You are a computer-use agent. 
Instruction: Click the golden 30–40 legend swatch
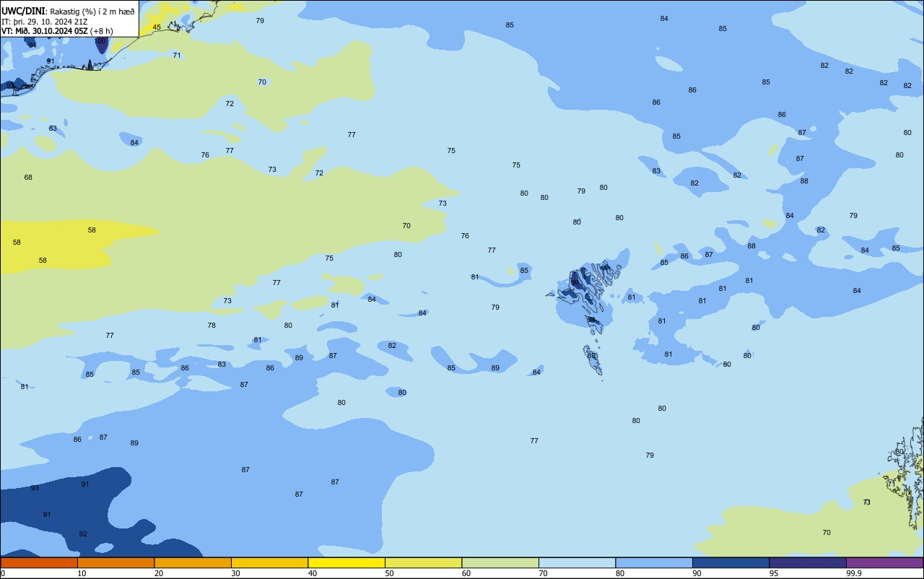point(269,562)
